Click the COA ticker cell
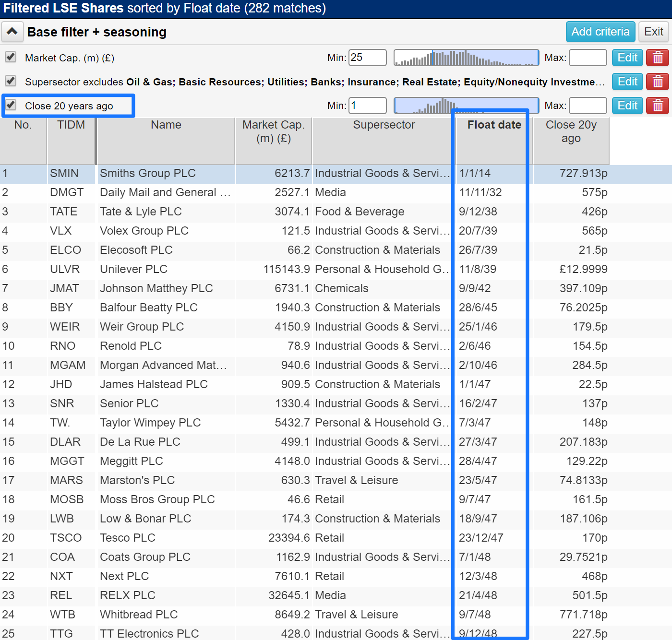This screenshot has width=672, height=640. 62,557
